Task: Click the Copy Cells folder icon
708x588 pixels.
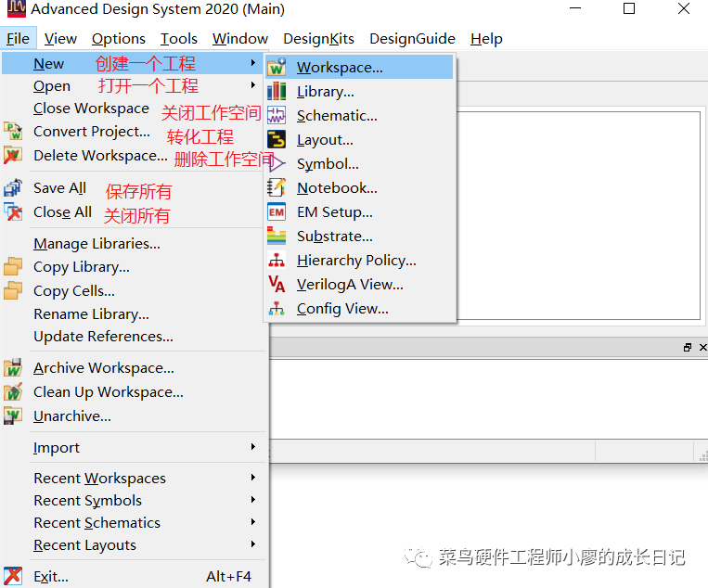Action: coord(13,290)
